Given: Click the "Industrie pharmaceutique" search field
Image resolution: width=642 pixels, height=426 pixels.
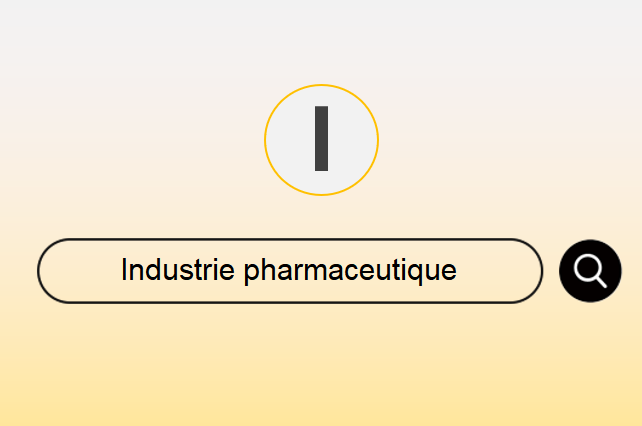Looking at the screenshot, I should tap(290, 271).
